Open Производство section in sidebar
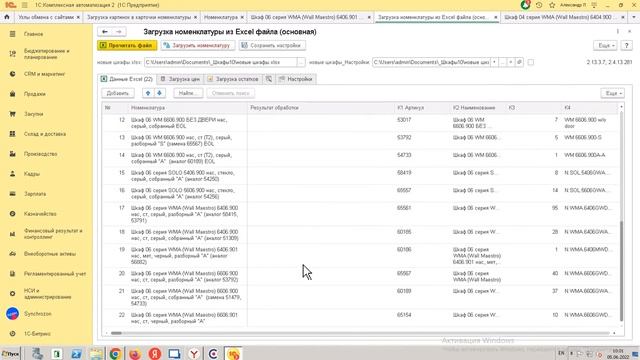The width and height of the screenshot is (640, 360). click(x=40, y=154)
